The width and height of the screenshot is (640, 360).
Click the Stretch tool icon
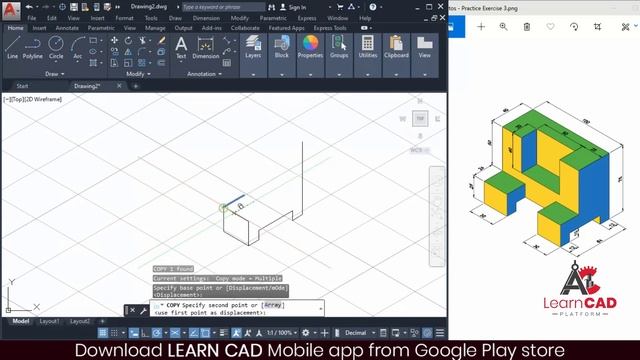pos(114,63)
